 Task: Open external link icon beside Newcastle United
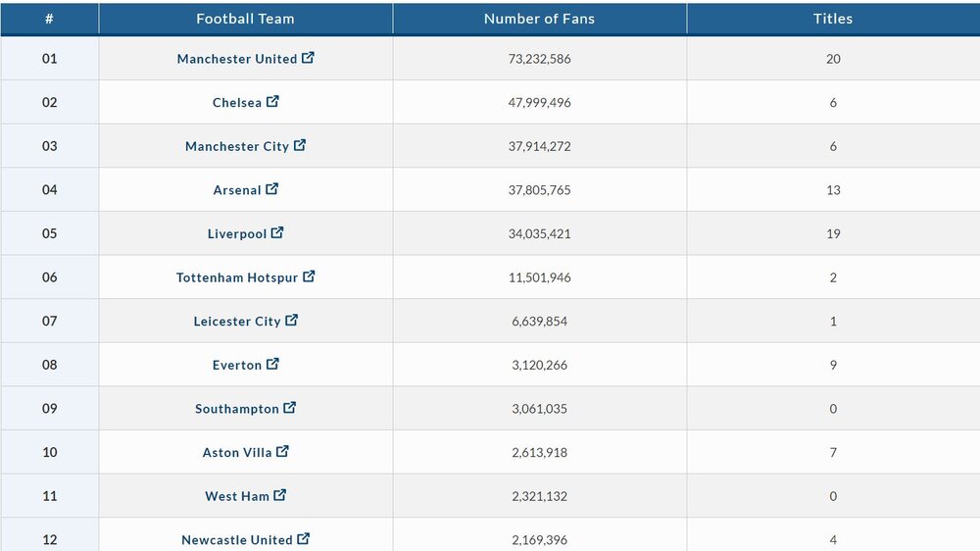(x=303, y=538)
